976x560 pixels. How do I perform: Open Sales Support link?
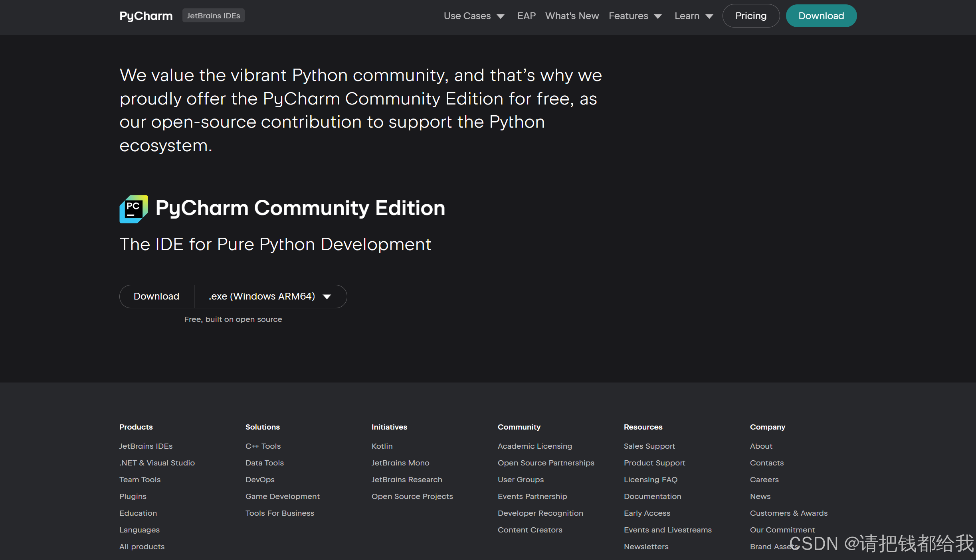[649, 446]
